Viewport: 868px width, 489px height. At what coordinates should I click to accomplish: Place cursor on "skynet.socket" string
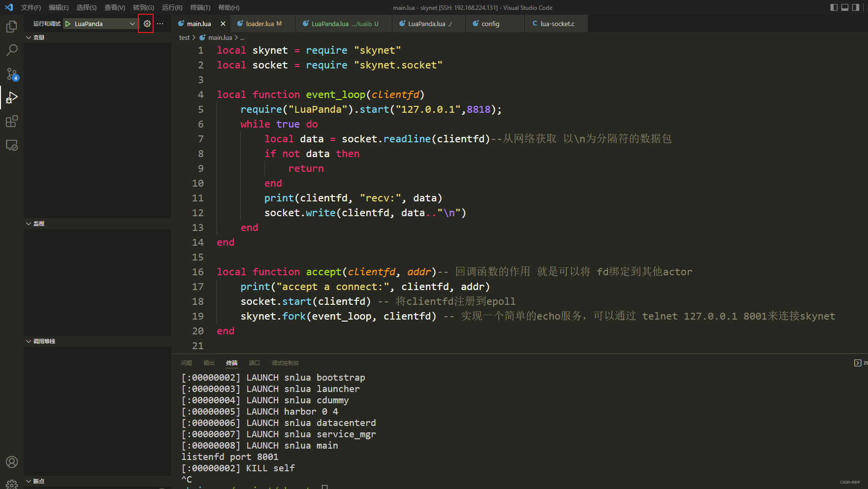pos(398,65)
